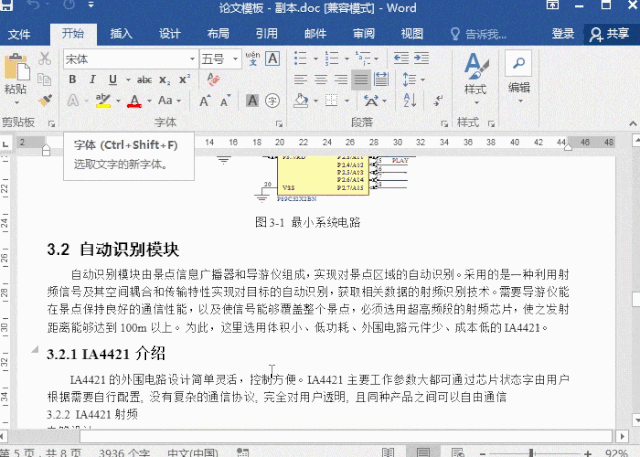Open the 编辑 Editing menu
Screen dimensions: 640x457
click(519, 77)
